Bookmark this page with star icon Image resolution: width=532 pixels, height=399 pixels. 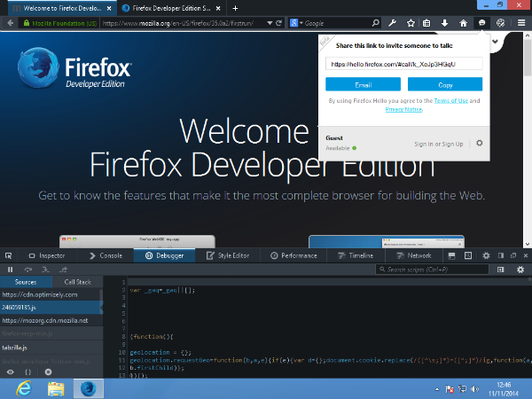point(411,23)
